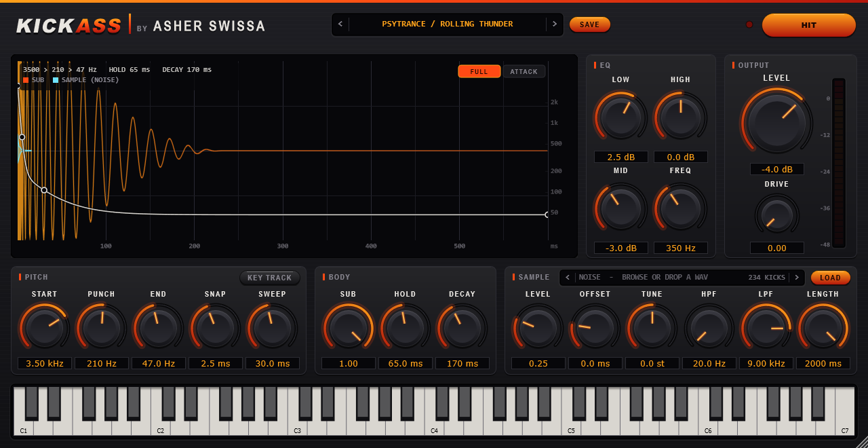The image size is (868, 448).
Task: Click the LPF knob
Action: coord(766,327)
